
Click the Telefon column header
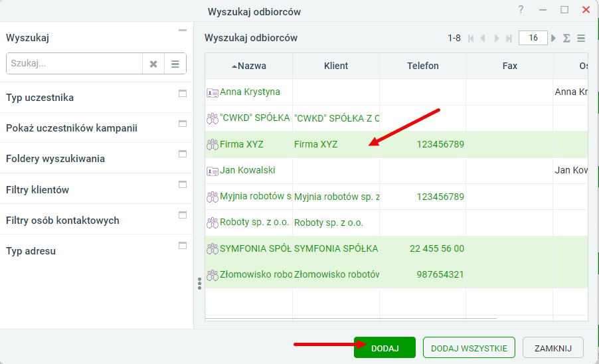[422, 66]
